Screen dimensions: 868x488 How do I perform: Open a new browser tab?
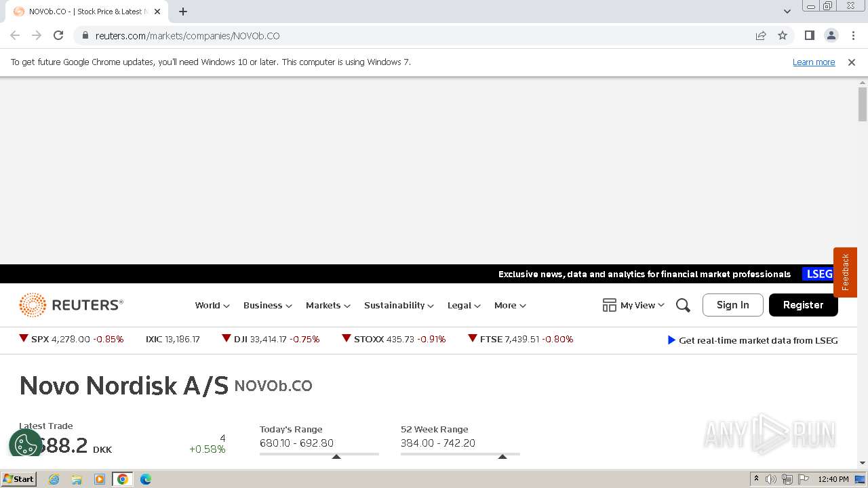coord(183,12)
